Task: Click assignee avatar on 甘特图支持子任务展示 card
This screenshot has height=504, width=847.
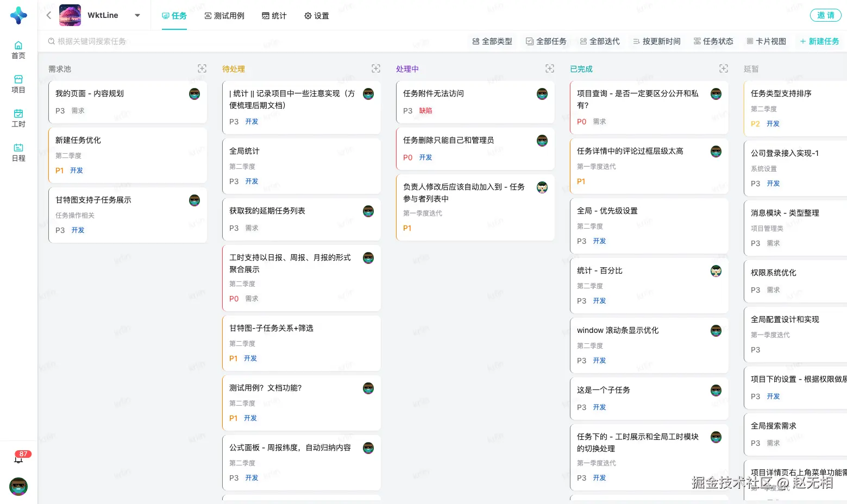Action: tap(195, 200)
